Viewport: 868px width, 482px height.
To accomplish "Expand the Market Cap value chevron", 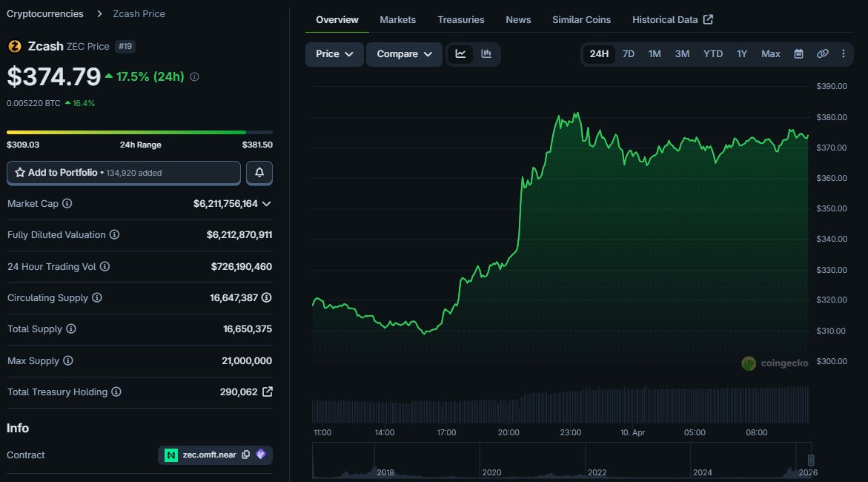I will coord(267,203).
